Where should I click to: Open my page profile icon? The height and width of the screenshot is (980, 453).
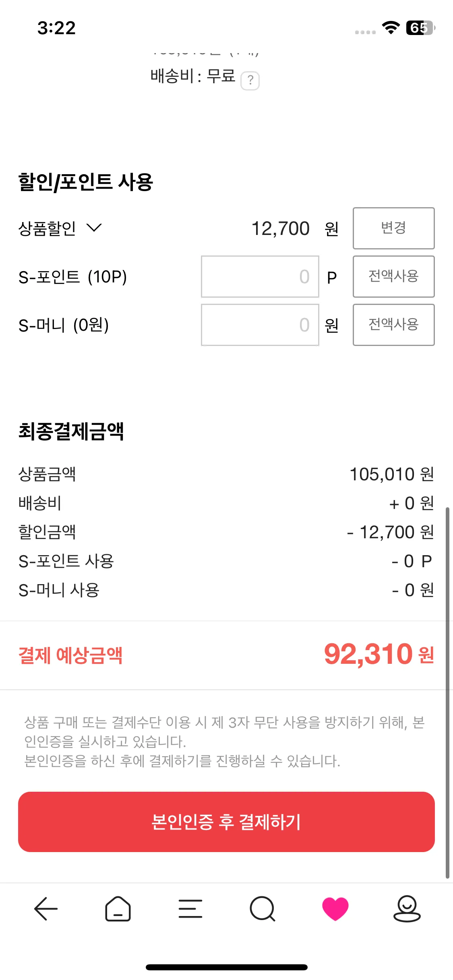point(407,909)
